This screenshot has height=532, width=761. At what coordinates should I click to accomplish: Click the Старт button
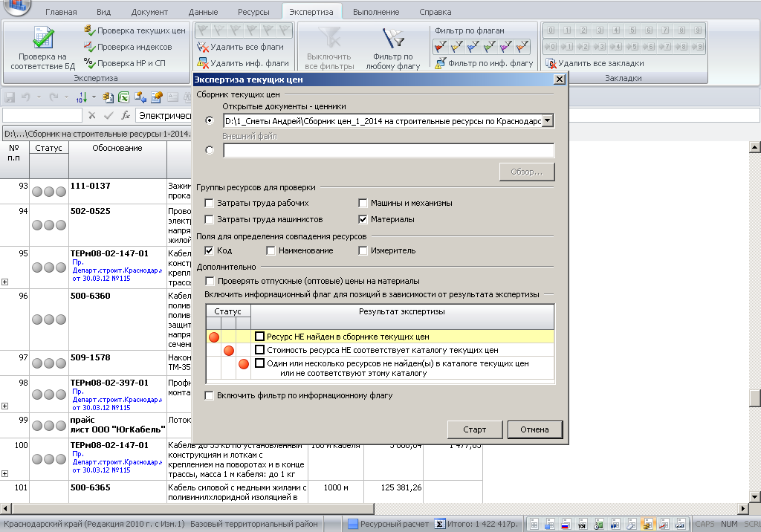(x=475, y=429)
